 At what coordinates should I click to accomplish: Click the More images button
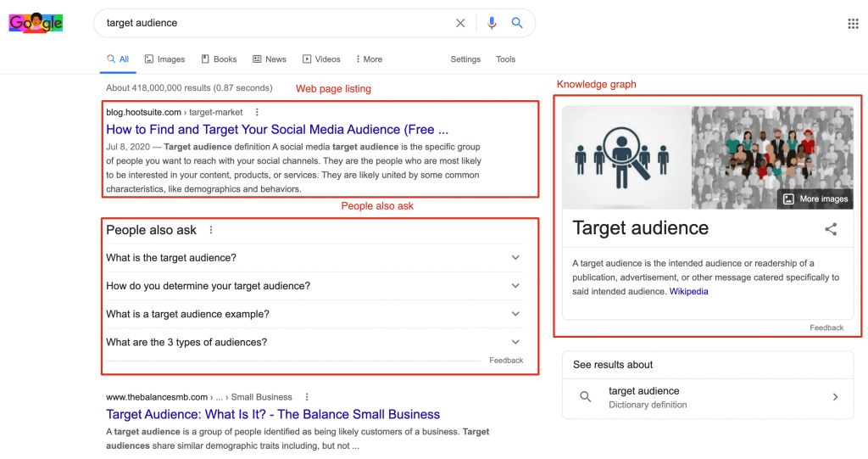coord(815,199)
